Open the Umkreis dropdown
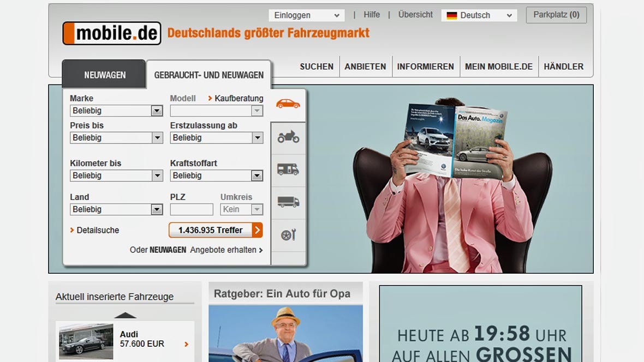This screenshot has width=644, height=362. coord(241,209)
